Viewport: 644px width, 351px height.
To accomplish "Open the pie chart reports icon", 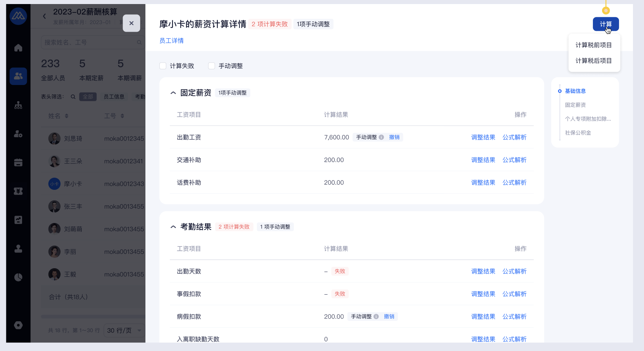I will pos(18,277).
